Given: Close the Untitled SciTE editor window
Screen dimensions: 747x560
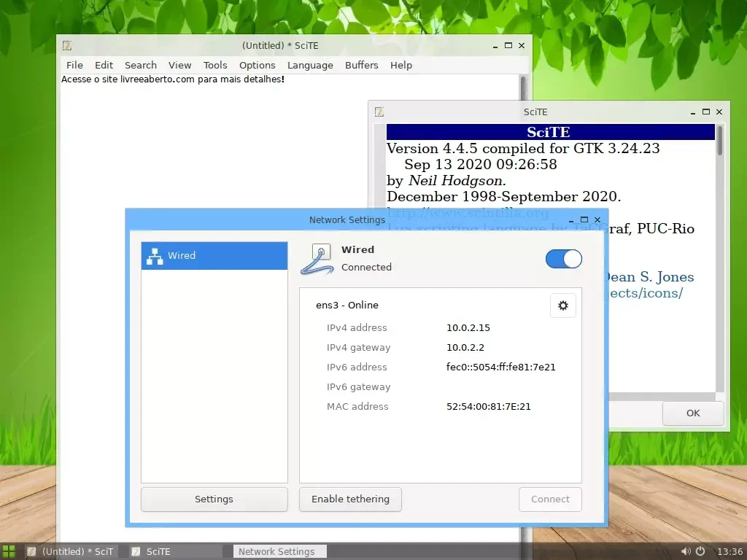Looking at the screenshot, I should (522, 46).
